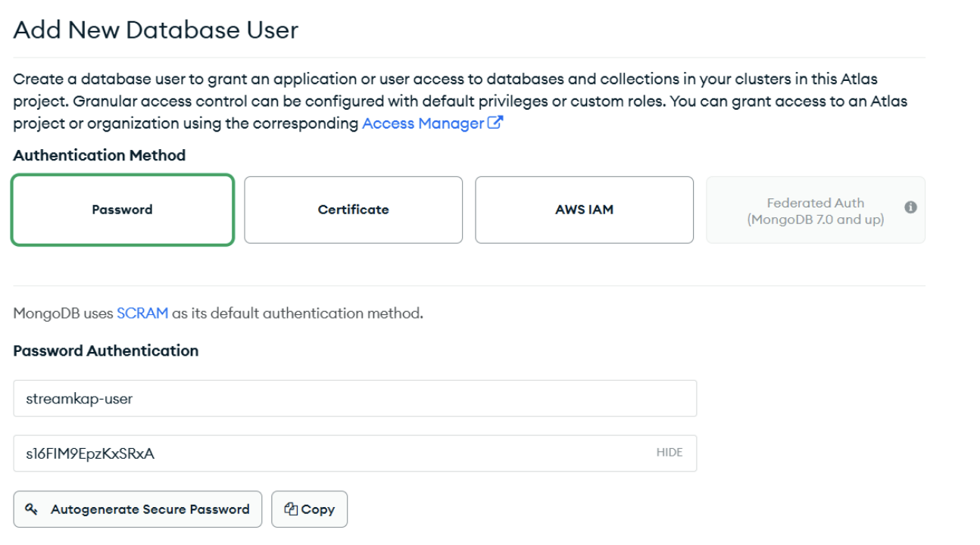Open the SCRAM documentation link
Image resolution: width=980 pixels, height=545 pixels.
click(142, 313)
